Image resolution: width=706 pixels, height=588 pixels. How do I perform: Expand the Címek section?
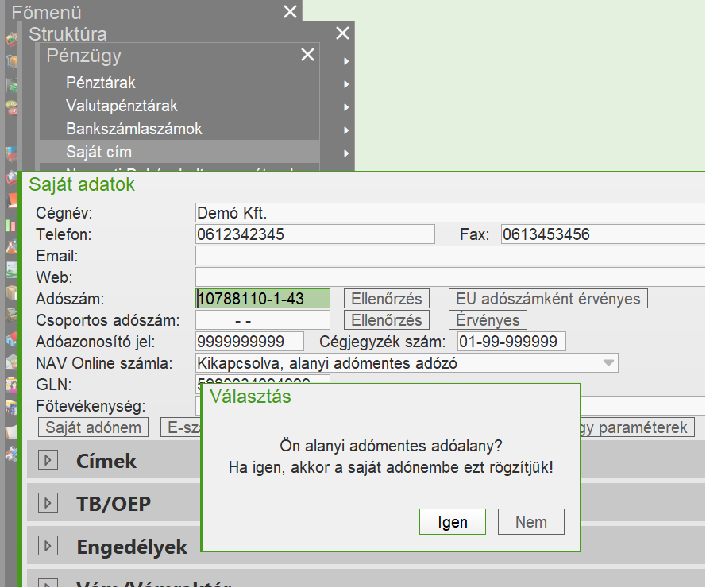[48, 461]
